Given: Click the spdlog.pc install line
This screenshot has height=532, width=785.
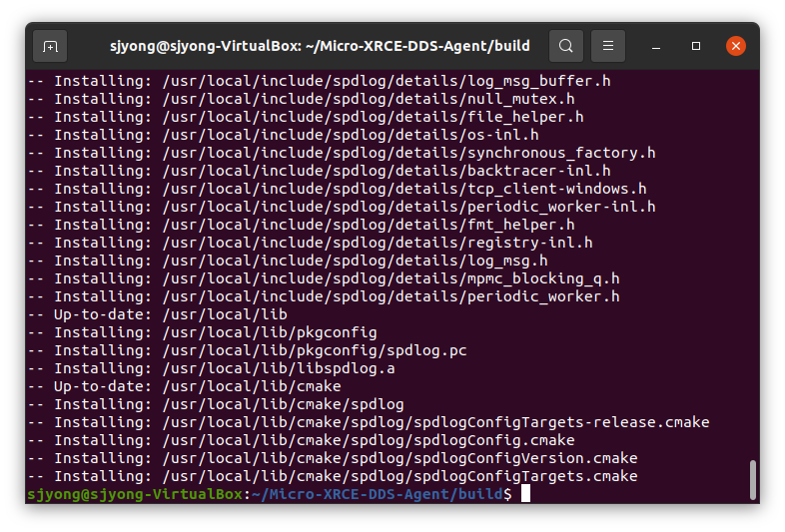Looking at the screenshot, I should pos(248,351).
